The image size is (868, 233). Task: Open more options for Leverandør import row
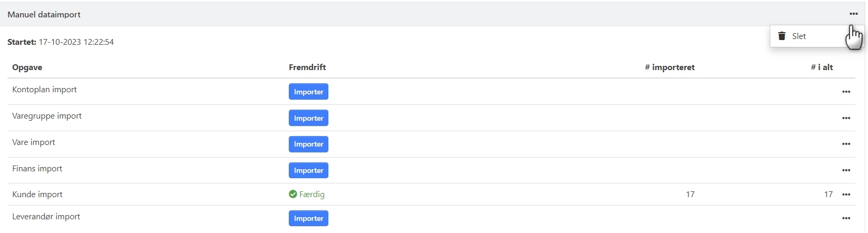point(846,218)
